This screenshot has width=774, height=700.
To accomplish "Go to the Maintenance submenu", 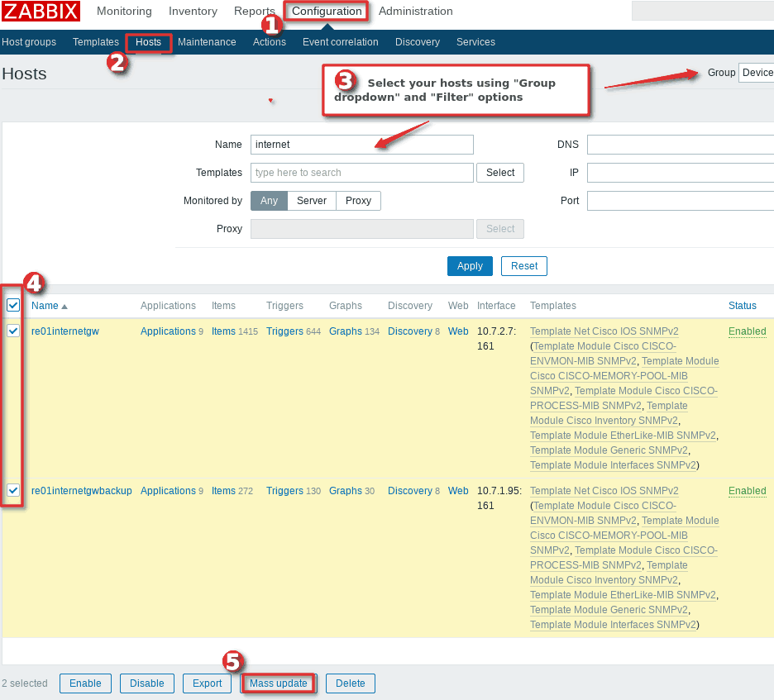I will pyautogui.click(x=207, y=42).
